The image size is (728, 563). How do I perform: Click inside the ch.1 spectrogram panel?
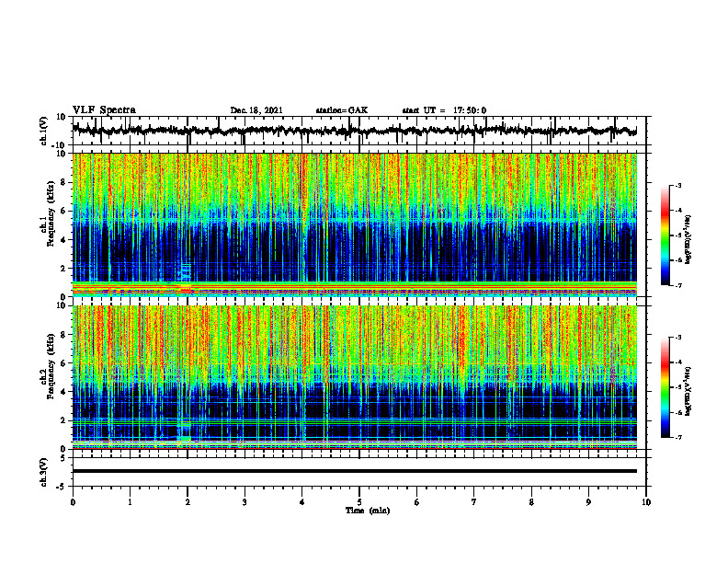point(354,224)
